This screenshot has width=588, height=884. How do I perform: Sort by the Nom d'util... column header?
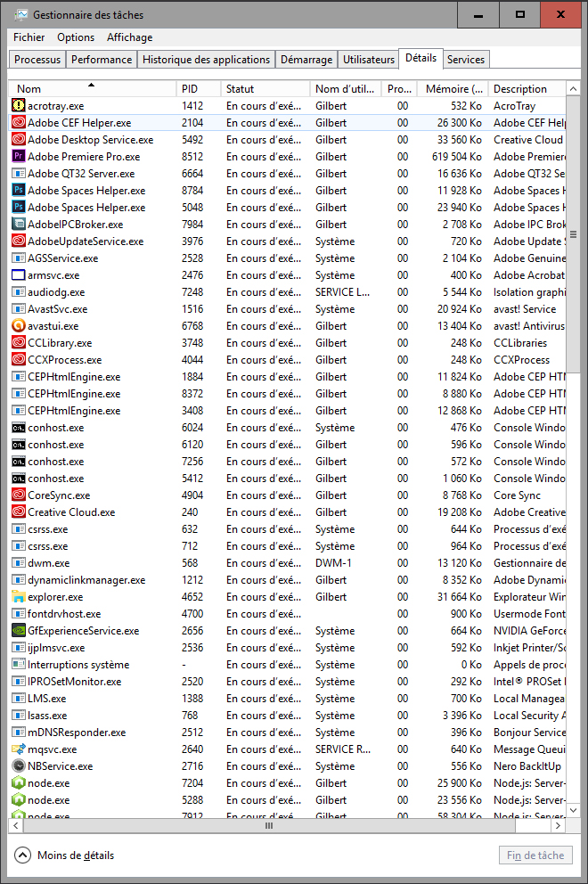(x=346, y=88)
